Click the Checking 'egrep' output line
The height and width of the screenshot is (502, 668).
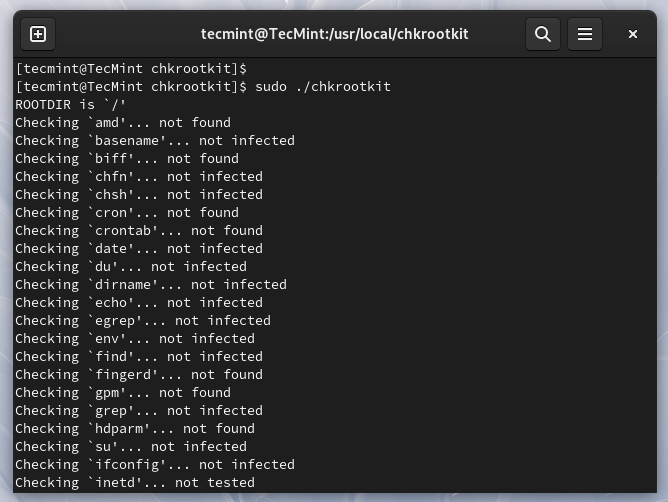pos(142,321)
